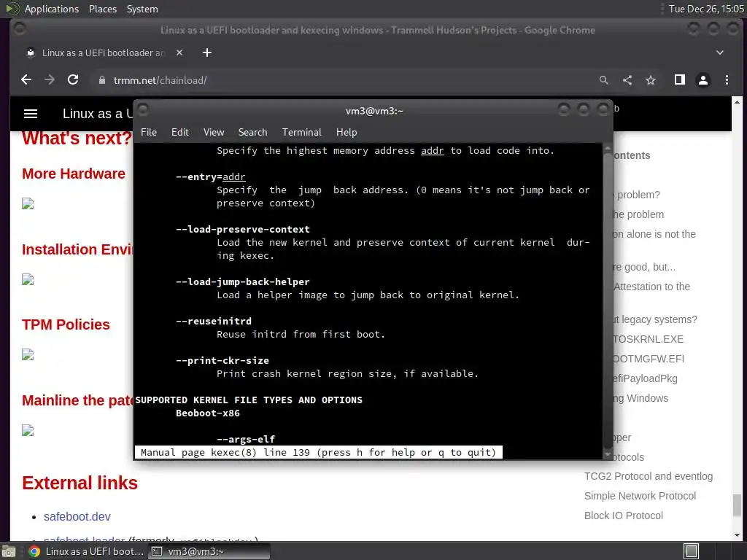
Task: Open the Places menu in top panel
Action: (103, 9)
